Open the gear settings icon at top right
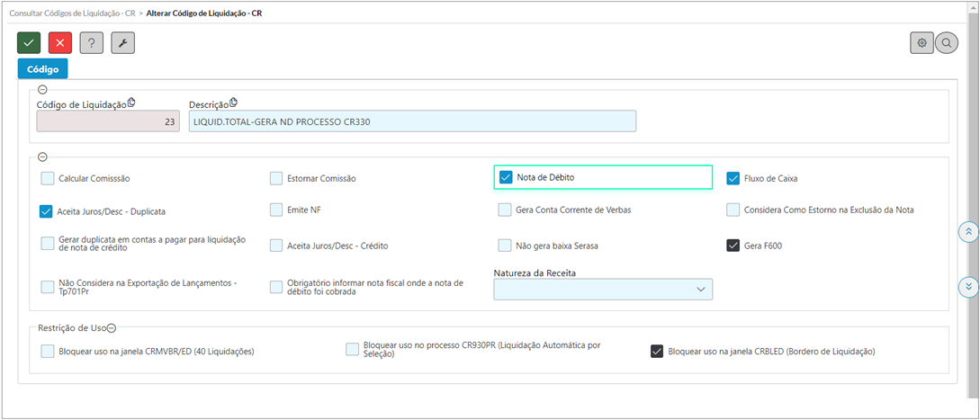Screen dimensions: 980x420 pyautogui.click(x=922, y=42)
